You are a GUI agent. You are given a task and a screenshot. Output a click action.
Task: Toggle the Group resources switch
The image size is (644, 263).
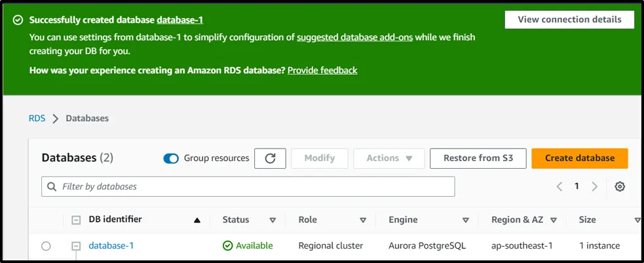tap(171, 158)
